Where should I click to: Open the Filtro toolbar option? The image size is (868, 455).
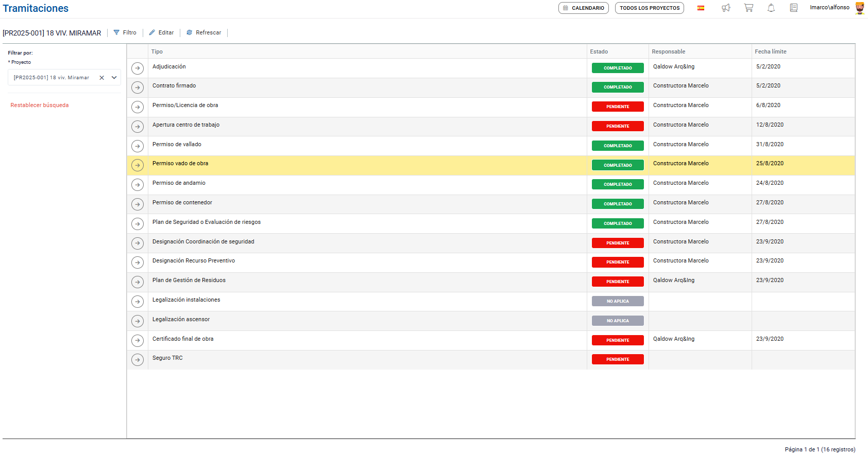click(125, 32)
